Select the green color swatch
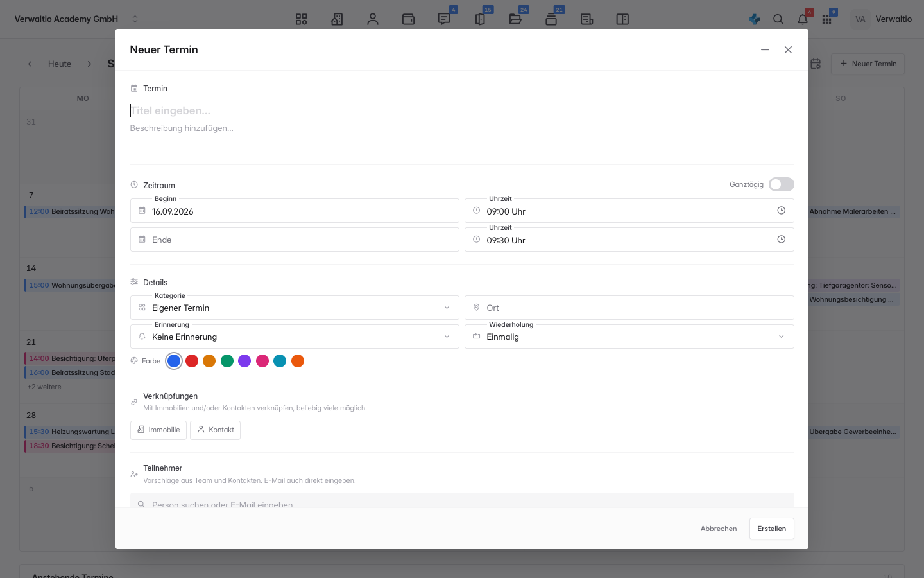 (227, 361)
